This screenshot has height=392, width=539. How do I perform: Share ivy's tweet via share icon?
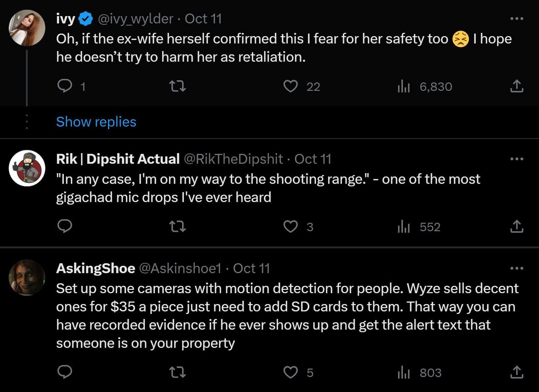tap(516, 86)
